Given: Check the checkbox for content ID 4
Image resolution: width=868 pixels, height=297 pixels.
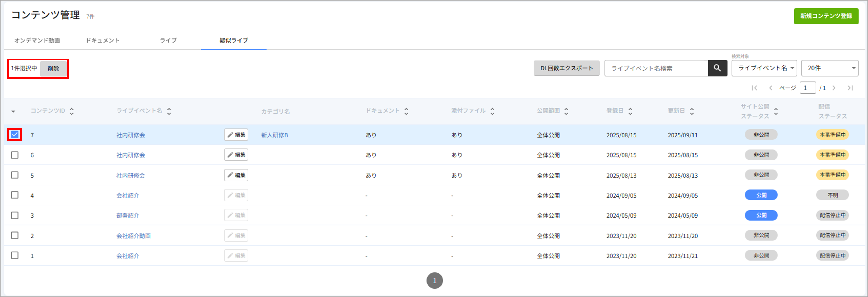Looking at the screenshot, I should [14, 195].
